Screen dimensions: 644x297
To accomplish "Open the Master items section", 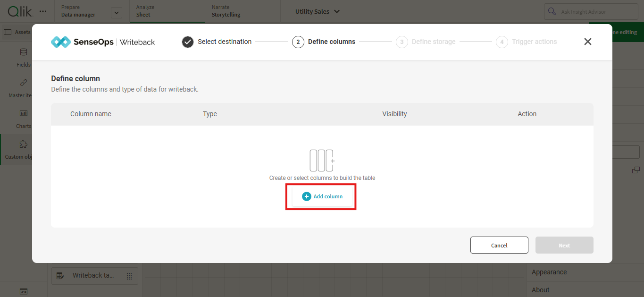I will (x=20, y=88).
